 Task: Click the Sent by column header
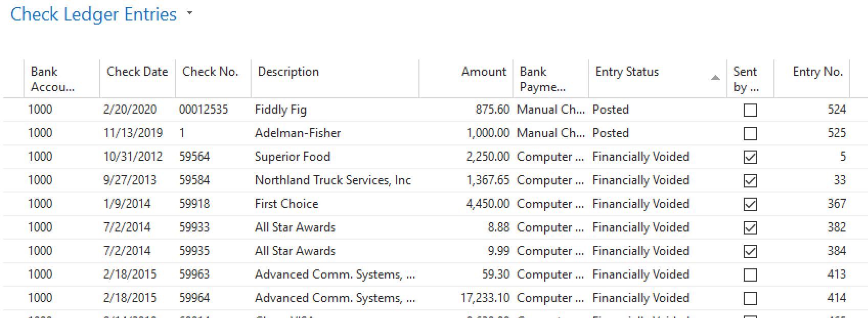click(746, 79)
